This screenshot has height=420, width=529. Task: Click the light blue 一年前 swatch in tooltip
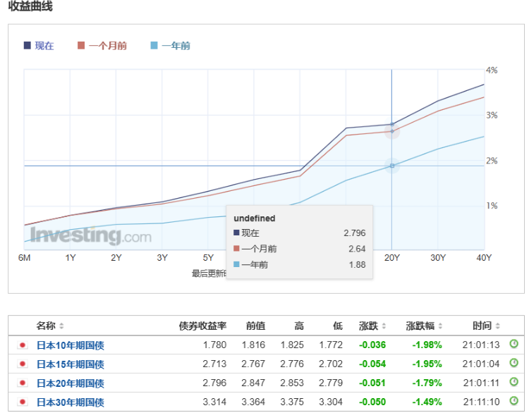237,264
